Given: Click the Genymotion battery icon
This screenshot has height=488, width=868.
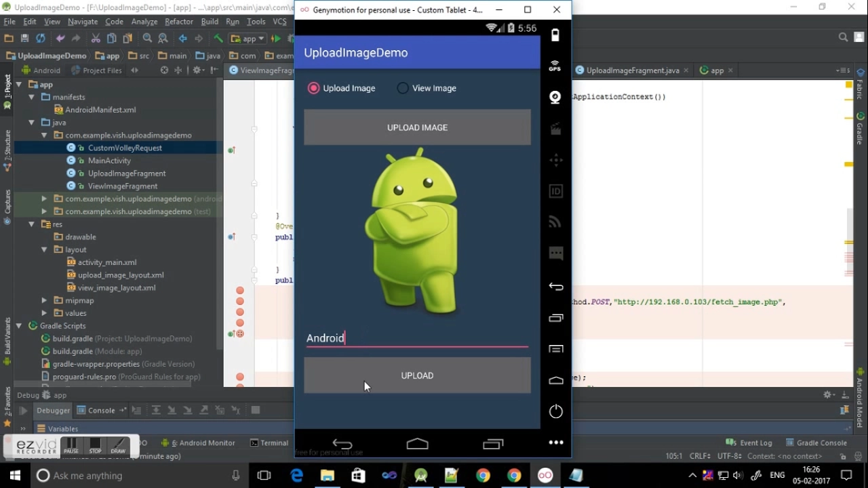Looking at the screenshot, I should coord(555,35).
